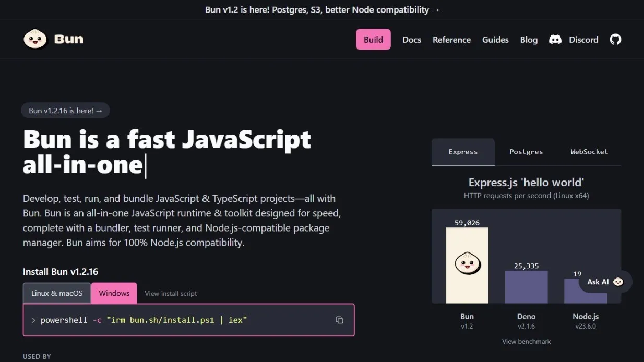Click the Bun mascot on the chart bar
The height and width of the screenshot is (362, 644).
tap(467, 263)
